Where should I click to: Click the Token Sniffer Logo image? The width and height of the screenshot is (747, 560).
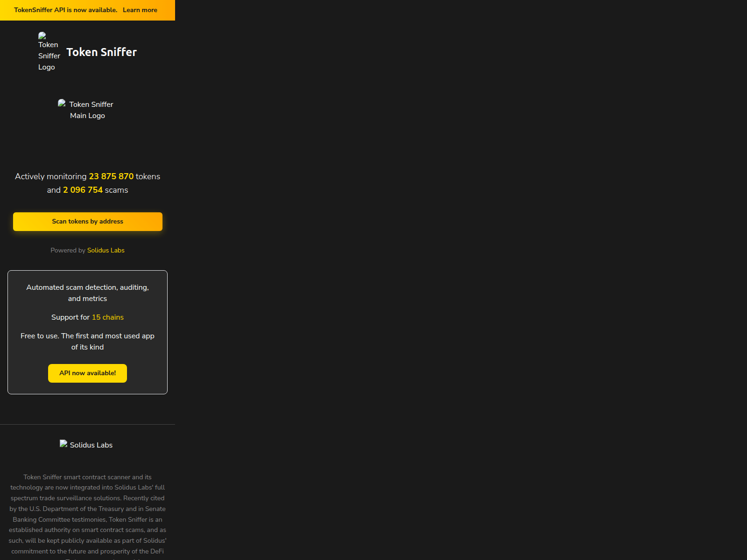pos(49,51)
